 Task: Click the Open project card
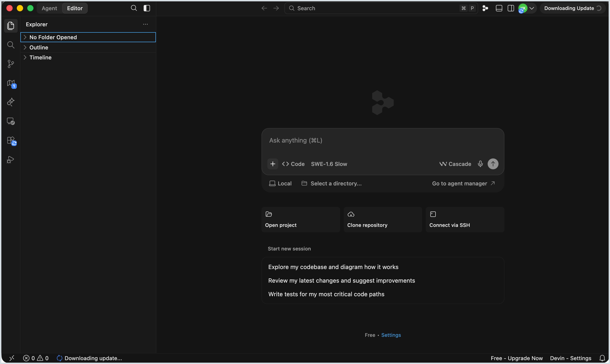(301, 220)
